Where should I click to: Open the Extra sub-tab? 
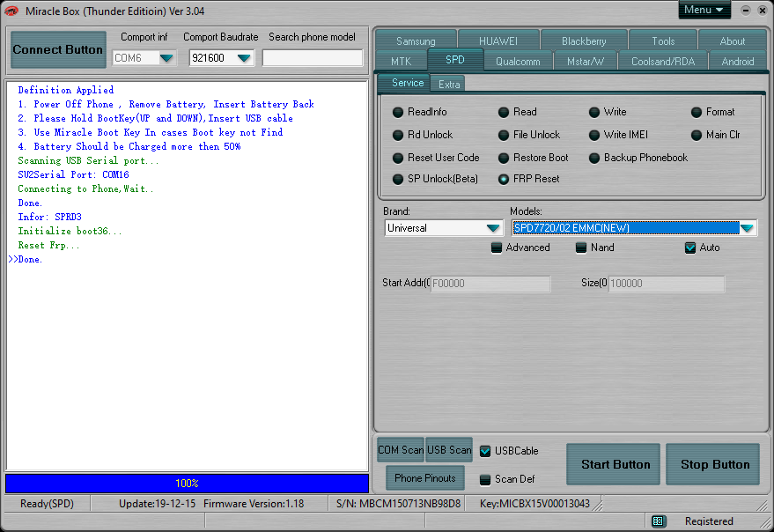pyautogui.click(x=449, y=85)
